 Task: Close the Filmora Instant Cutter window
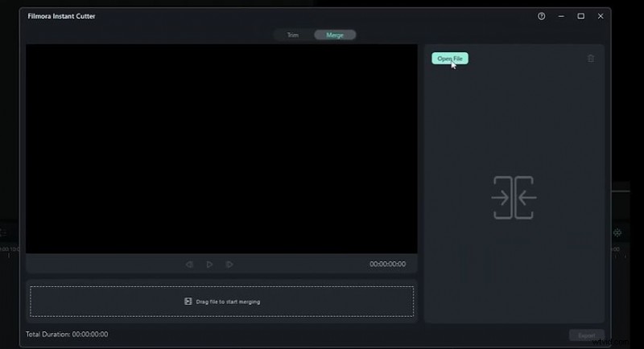tap(601, 16)
